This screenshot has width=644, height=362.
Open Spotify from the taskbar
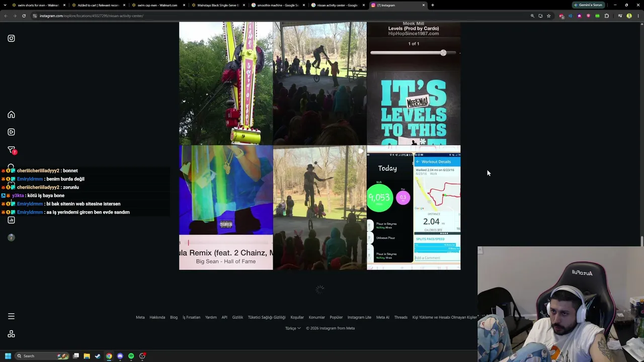[x=131, y=356]
